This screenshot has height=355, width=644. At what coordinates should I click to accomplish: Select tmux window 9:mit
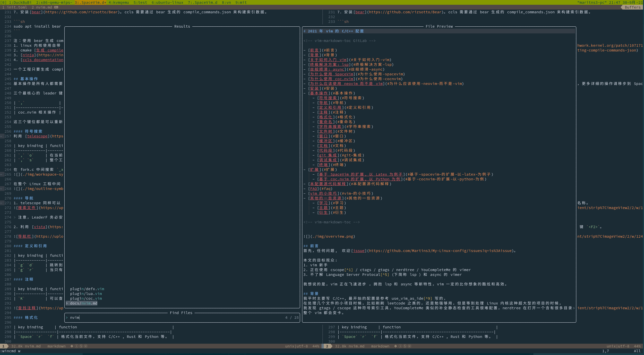pyautogui.click(x=241, y=3)
